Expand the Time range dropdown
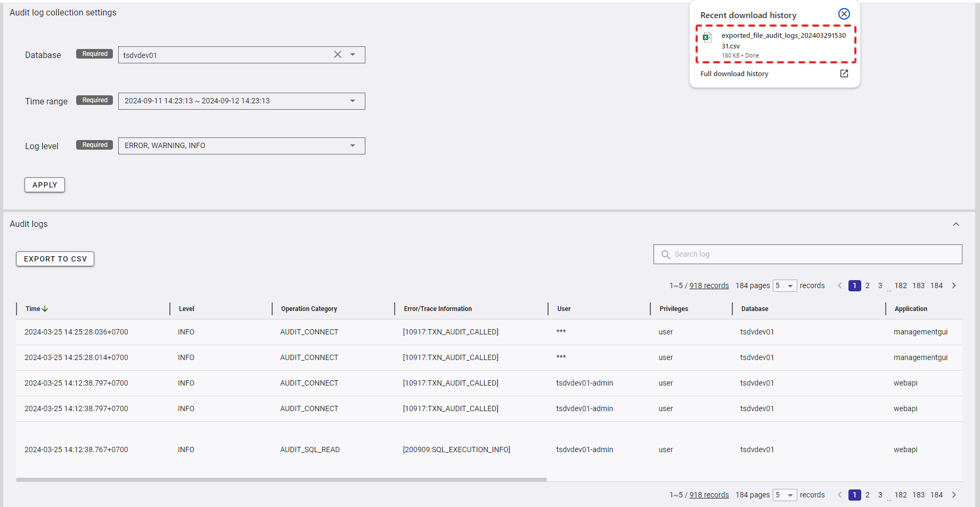The width and height of the screenshot is (980, 507). (x=353, y=101)
